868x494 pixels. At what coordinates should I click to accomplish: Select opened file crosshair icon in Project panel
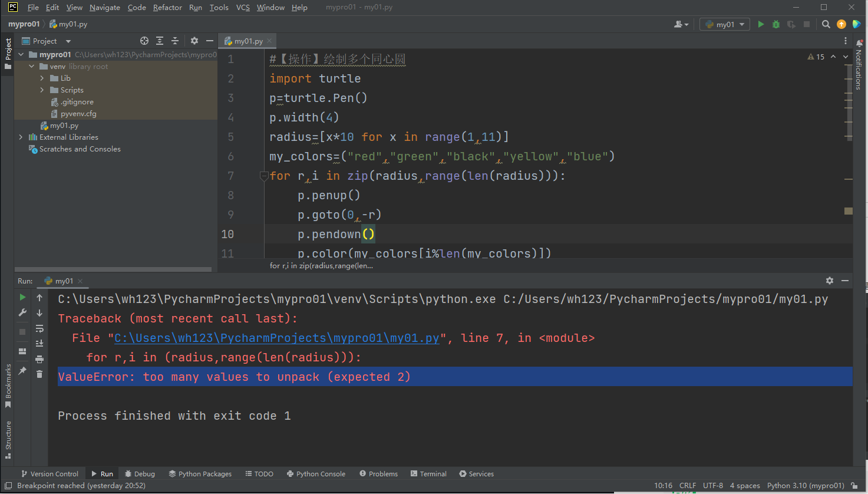(x=144, y=41)
